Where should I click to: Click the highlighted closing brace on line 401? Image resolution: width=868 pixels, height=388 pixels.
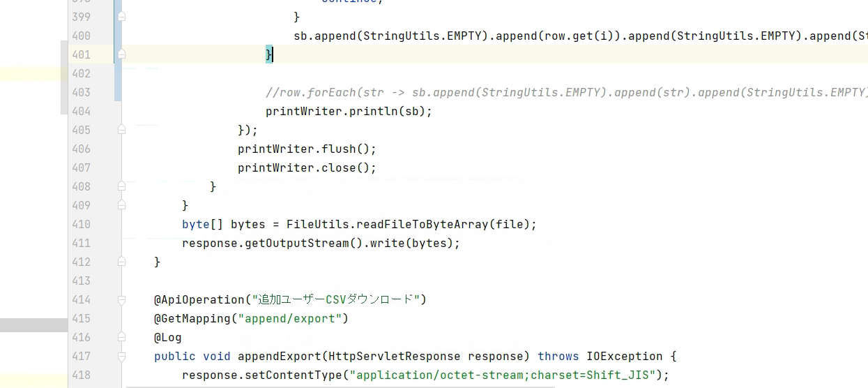click(x=269, y=54)
